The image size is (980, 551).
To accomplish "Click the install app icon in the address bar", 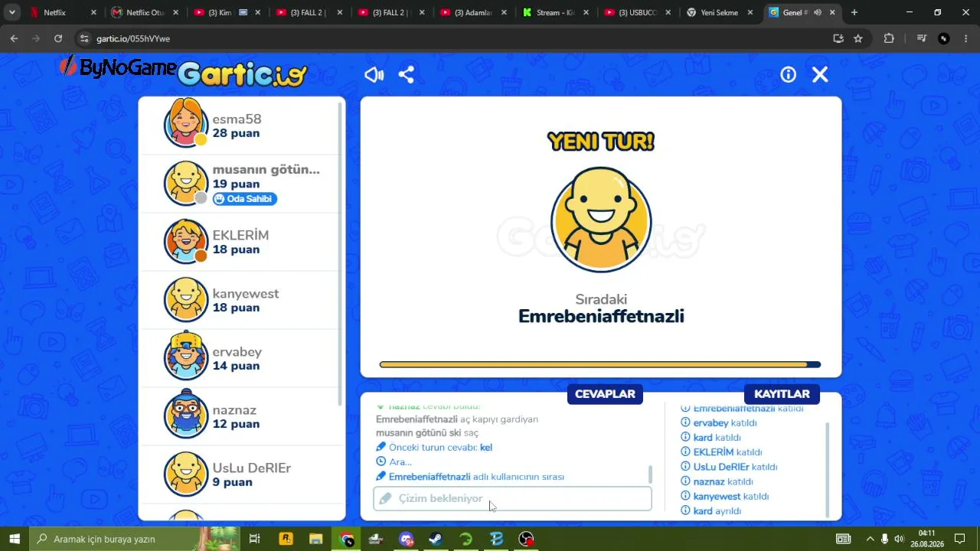I will pyautogui.click(x=838, y=38).
